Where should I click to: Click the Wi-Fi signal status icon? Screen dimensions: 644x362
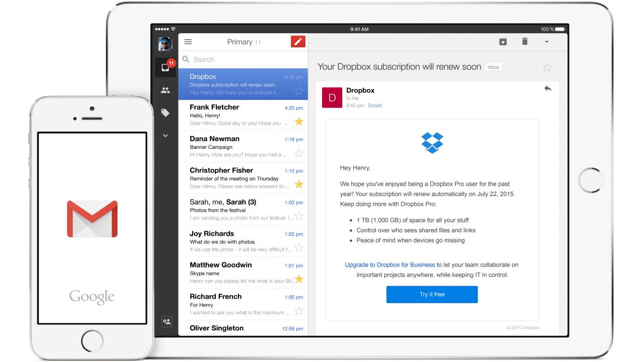click(x=173, y=29)
